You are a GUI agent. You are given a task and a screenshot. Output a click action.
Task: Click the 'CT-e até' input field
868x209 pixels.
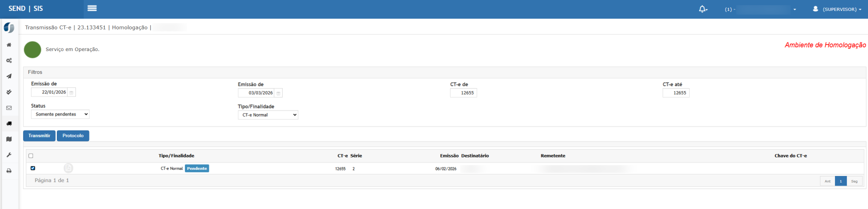click(x=676, y=93)
